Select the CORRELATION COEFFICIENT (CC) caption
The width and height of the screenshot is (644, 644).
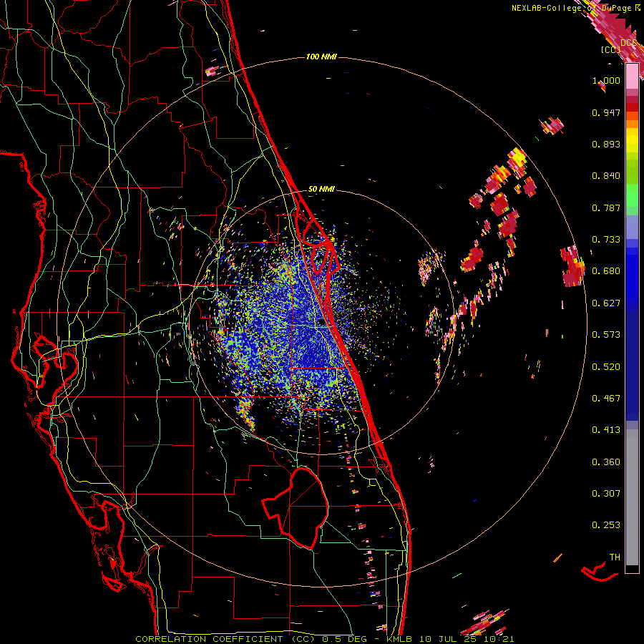tap(225, 639)
